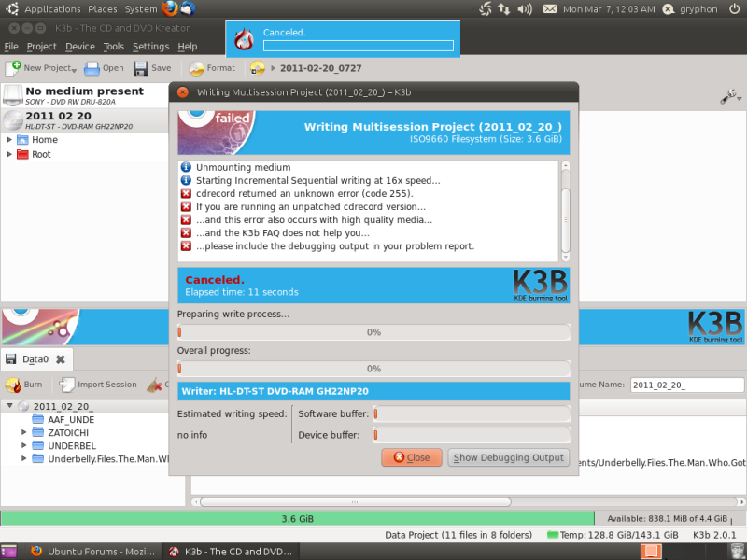
Task: Click the disc icon left of the 2011-02-20_0727 breadcrumb
Action: tap(258, 68)
